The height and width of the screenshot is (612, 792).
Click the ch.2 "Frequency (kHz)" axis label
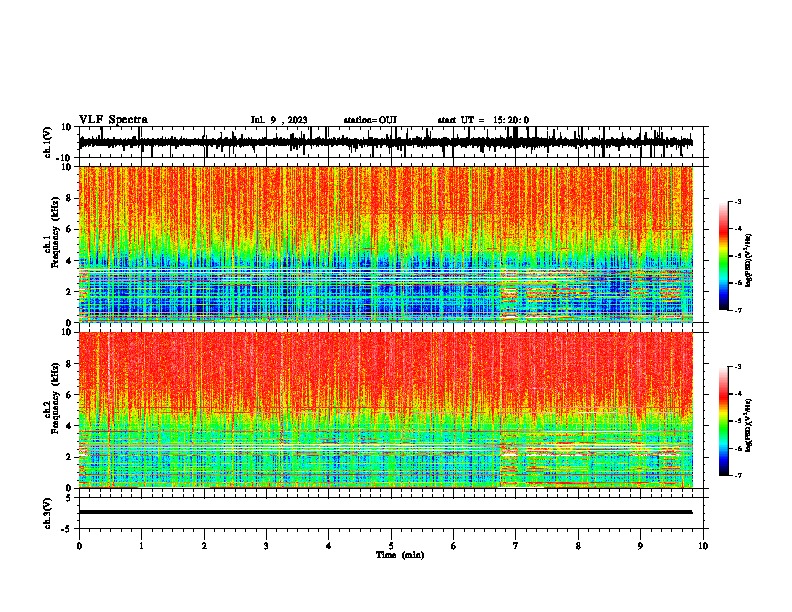[53, 398]
